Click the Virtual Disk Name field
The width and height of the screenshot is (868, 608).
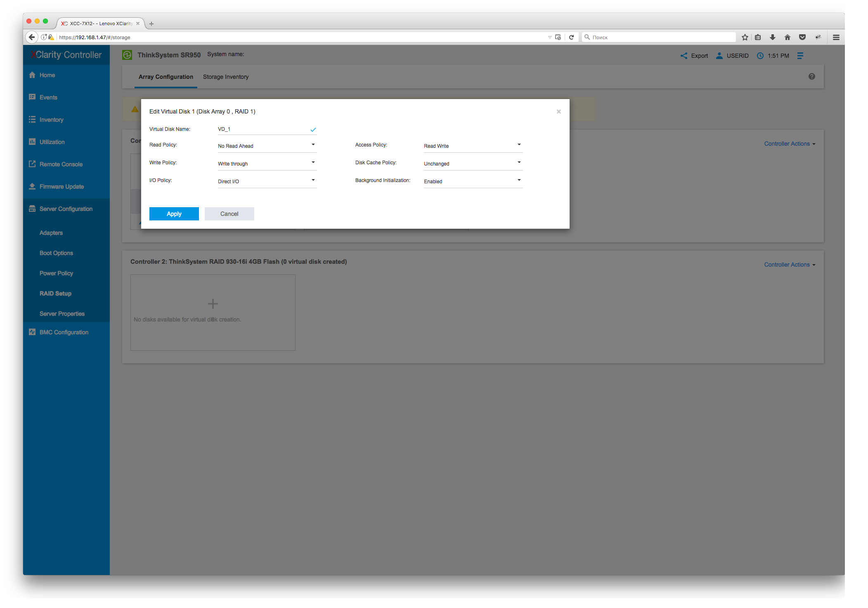point(263,129)
